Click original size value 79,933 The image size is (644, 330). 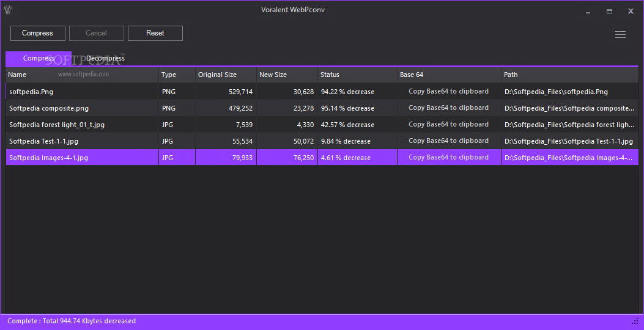[242, 158]
